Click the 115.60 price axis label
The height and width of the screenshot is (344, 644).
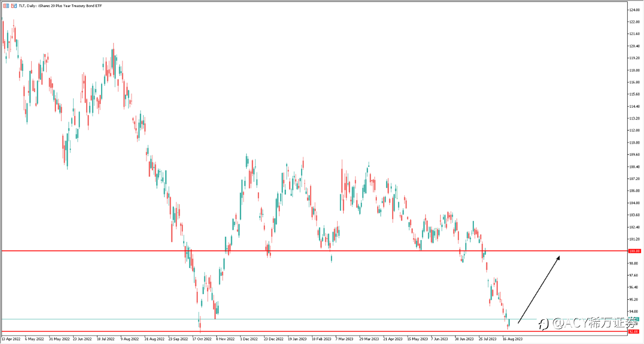point(635,94)
